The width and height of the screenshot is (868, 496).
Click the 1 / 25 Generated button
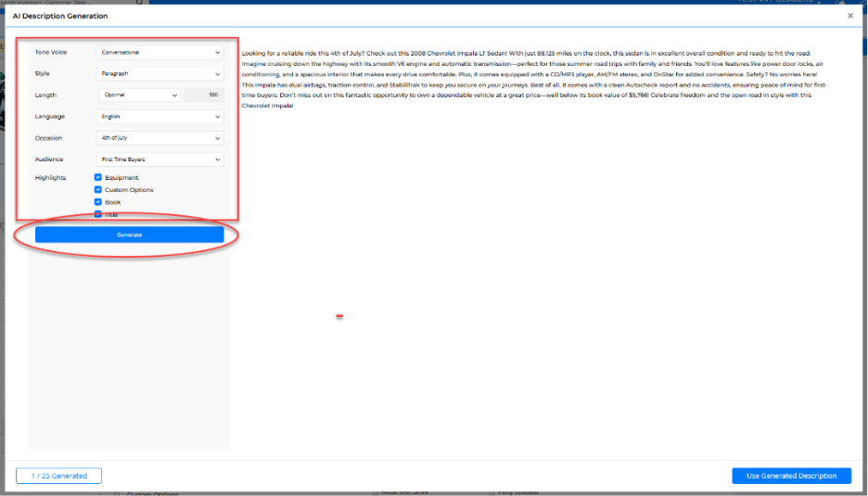[58, 476]
